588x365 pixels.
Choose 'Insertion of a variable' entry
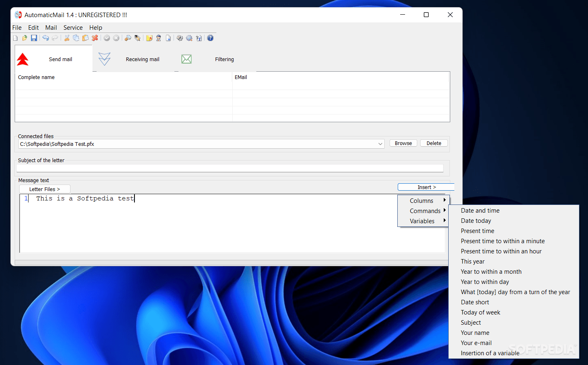(x=514, y=353)
